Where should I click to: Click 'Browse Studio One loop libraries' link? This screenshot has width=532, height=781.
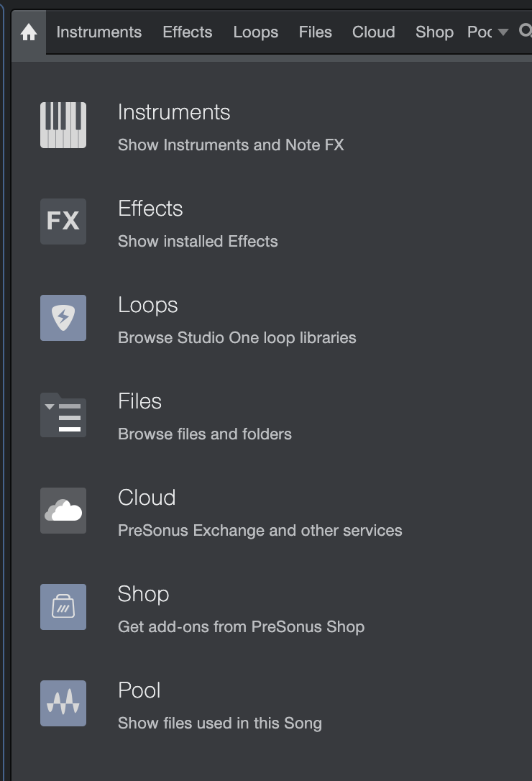click(237, 338)
